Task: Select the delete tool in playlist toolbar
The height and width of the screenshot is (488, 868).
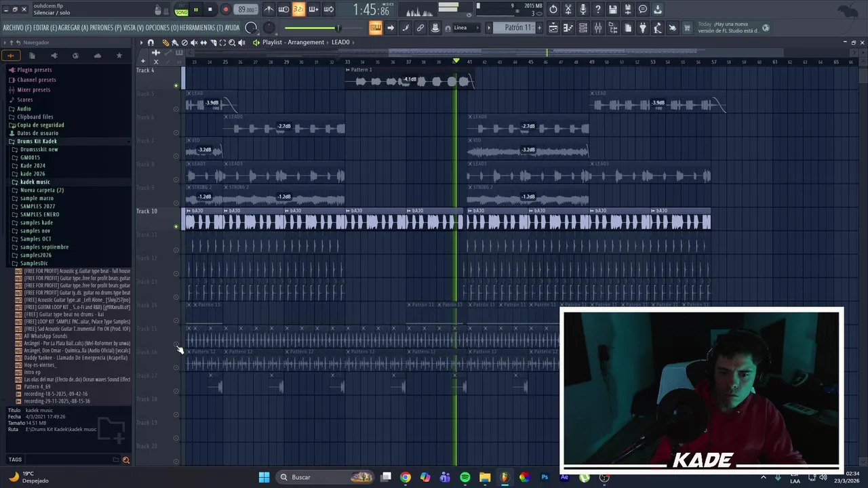Action: pyautogui.click(x=184, y=42)
